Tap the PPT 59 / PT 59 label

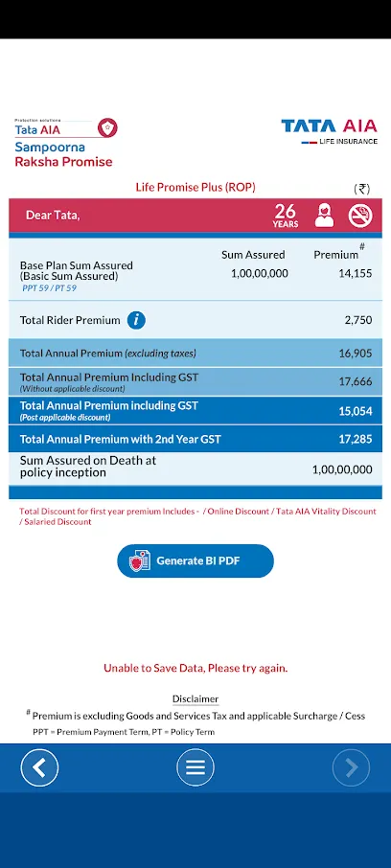click(x=49, y=287)
